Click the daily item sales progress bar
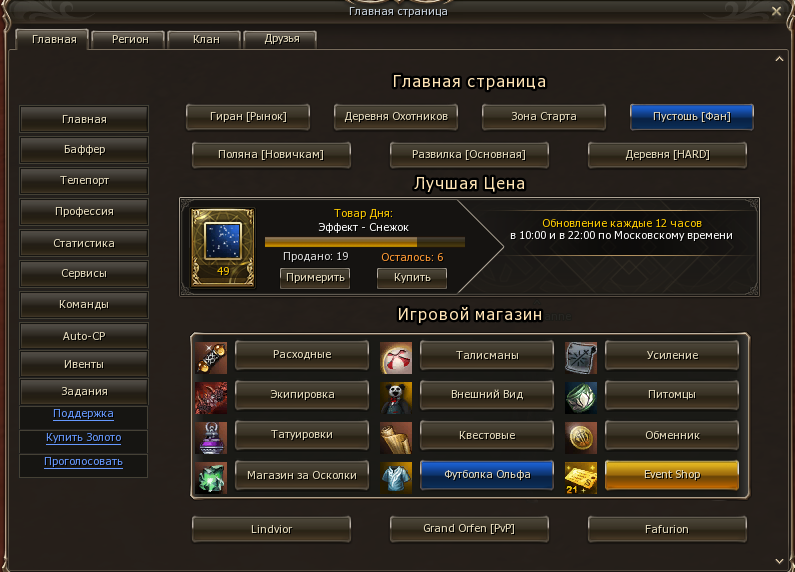The width and height of the screenshot is (795, 572). pyautogui.click(x=365, y=242)
